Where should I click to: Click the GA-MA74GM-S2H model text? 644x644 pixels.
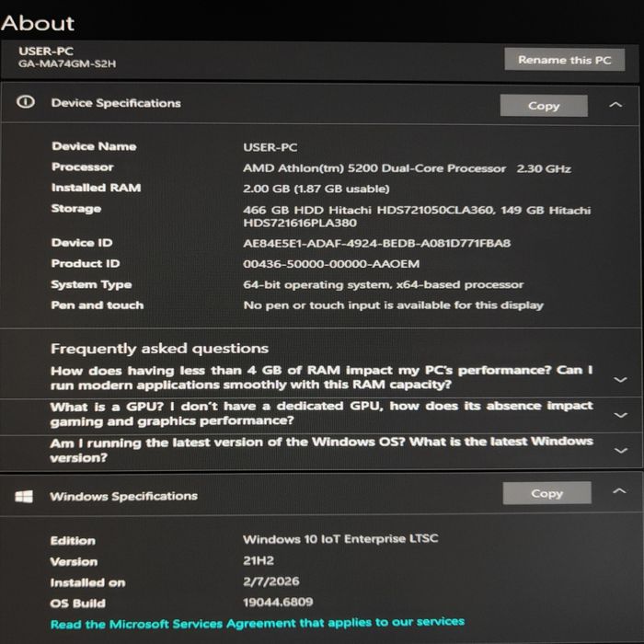point(67,63)
